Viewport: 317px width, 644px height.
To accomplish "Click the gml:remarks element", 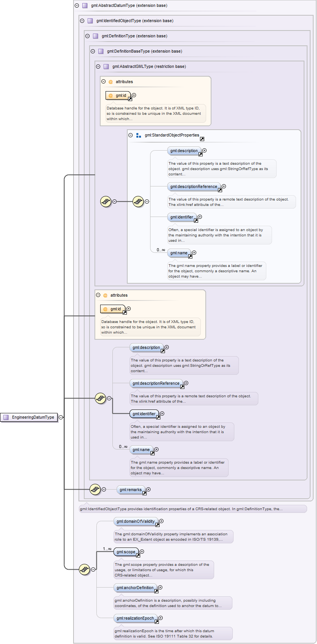I will pos(130,490).
